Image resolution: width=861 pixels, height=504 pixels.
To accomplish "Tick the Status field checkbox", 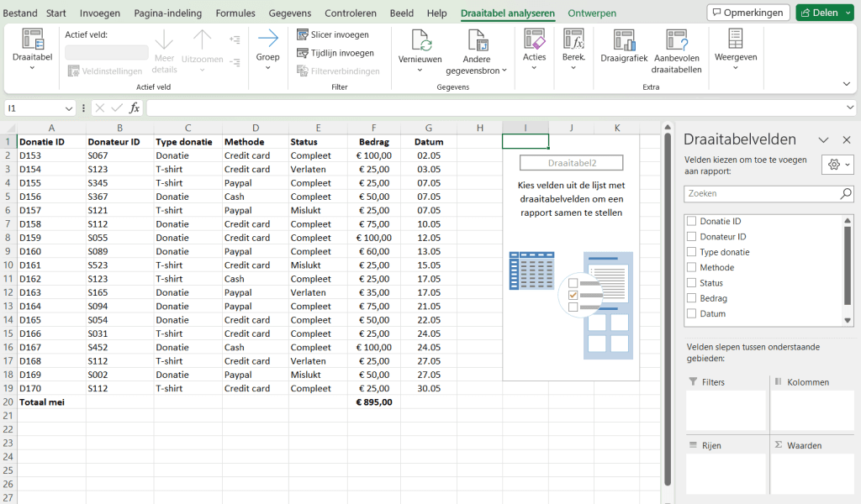I will click(691, 283).
